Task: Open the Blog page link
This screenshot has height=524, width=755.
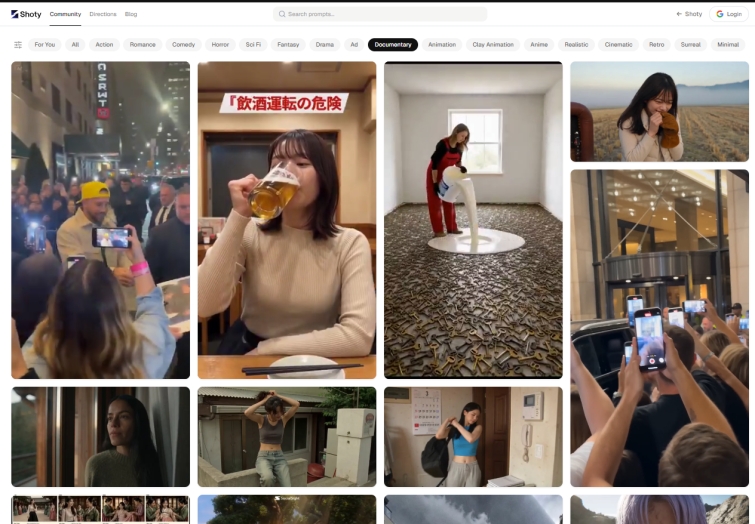Action: (131, 14)
